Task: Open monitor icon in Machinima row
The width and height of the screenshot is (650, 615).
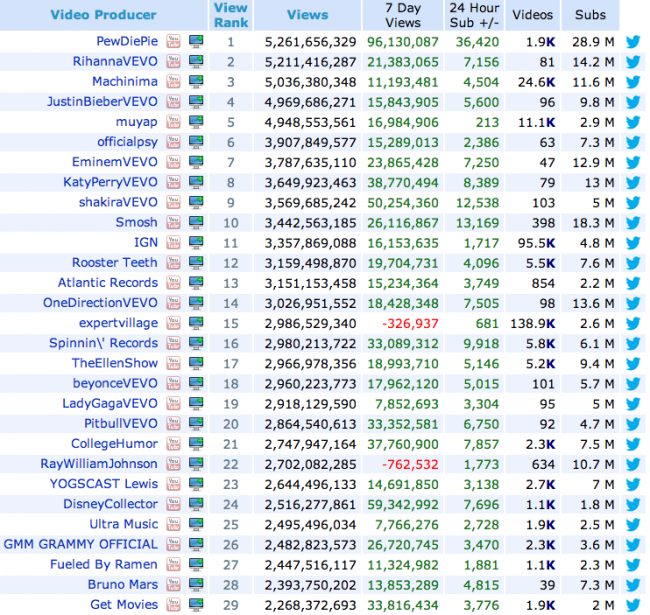Action: (x=196, y=82)
